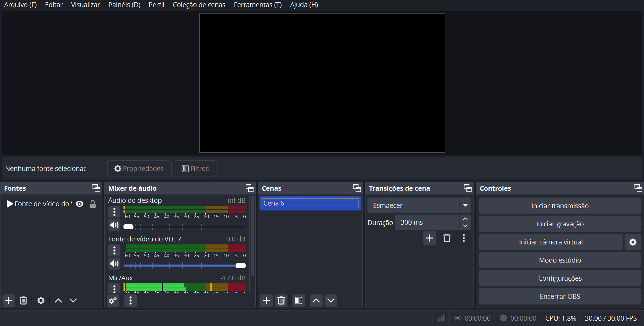The height and width of the screenshot is (326, 644).
Task: Undock the Mixer de áudio panel
Action: coord(250,188)
